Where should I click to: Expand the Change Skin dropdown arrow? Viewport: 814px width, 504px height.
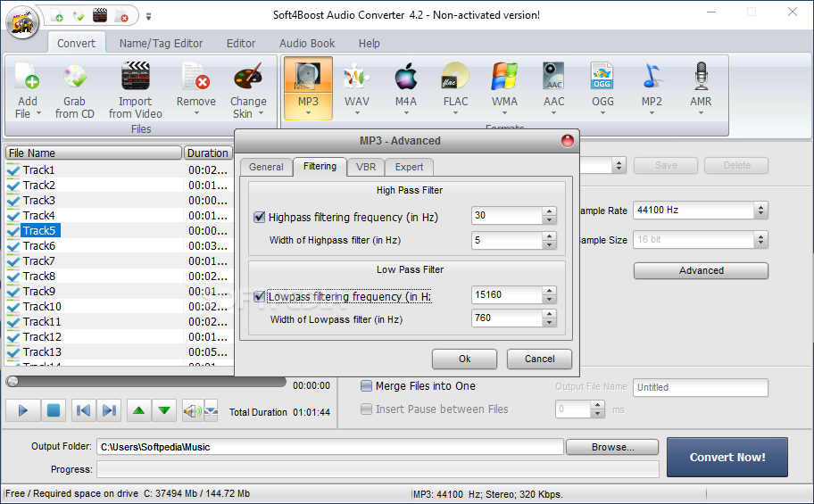click(x=262, y=113)
